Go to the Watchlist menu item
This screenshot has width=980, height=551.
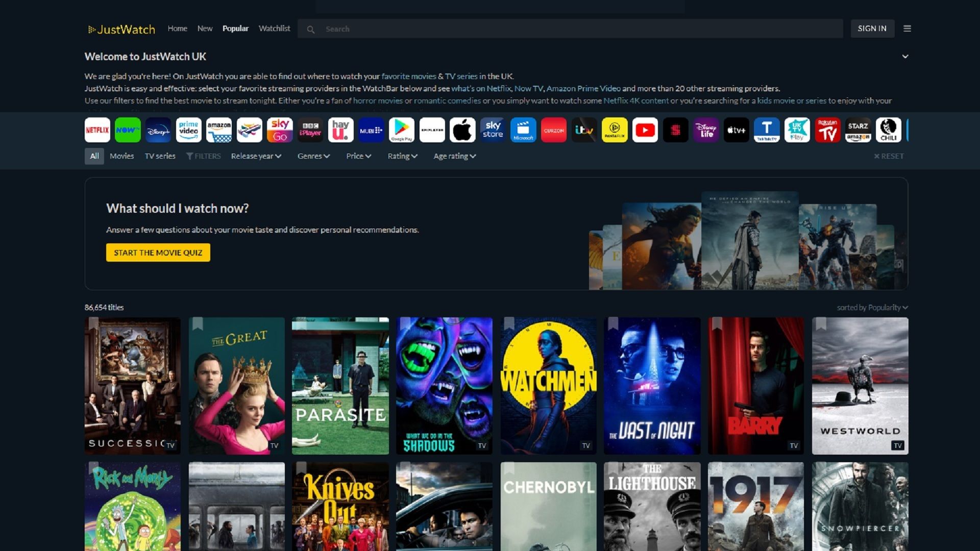(x=274, y=29)
